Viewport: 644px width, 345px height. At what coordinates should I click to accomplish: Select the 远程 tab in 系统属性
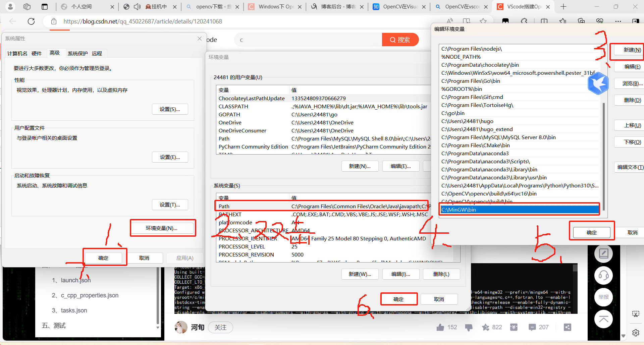click(x=97, y=53)
